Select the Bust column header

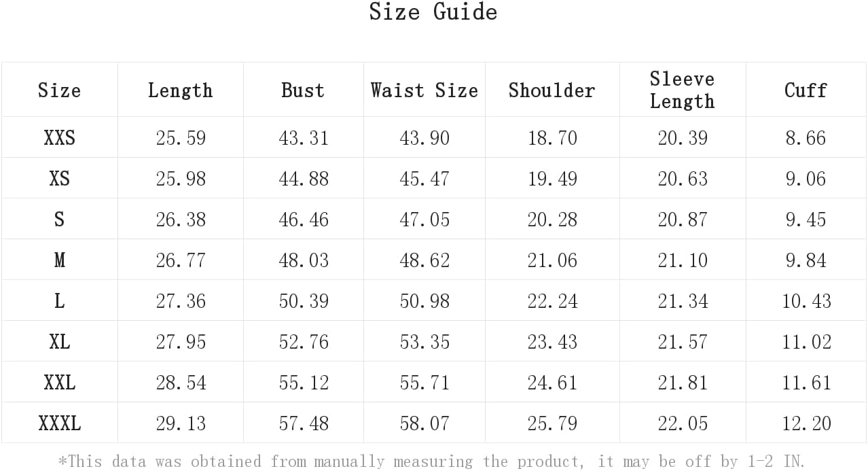pos(303,90)
